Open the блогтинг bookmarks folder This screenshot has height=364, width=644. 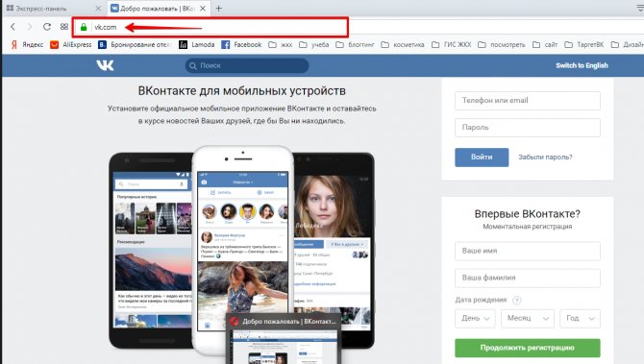356,45
